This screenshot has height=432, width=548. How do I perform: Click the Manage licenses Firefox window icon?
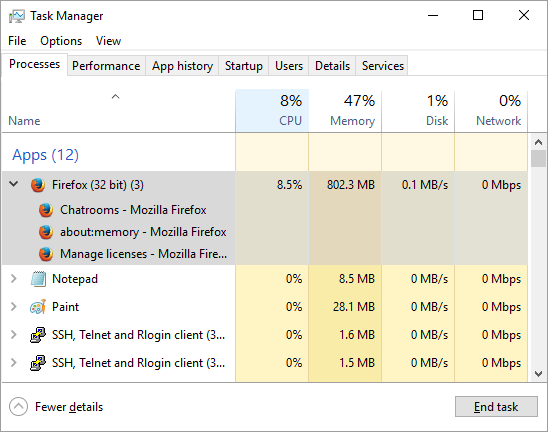tap(46, 254)
